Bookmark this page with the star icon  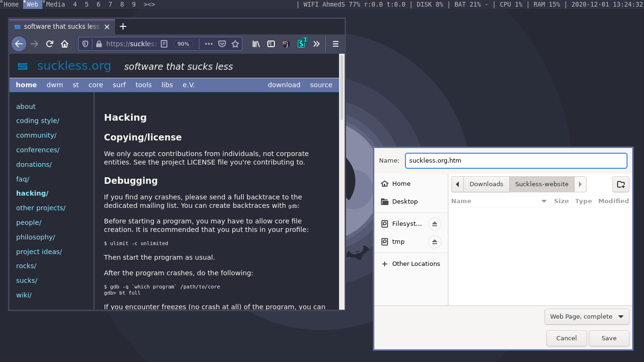(x=235, y=44)
